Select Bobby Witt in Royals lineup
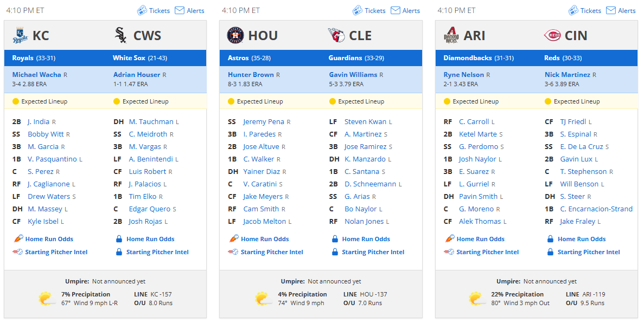The width and height of the screenshot is (644, 323). click(46, 134)
